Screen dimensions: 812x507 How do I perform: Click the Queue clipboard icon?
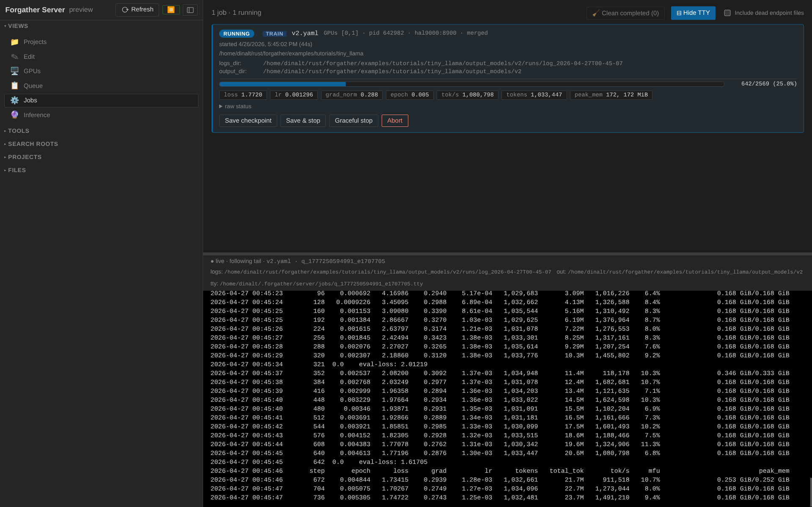(x=15, y=86)
